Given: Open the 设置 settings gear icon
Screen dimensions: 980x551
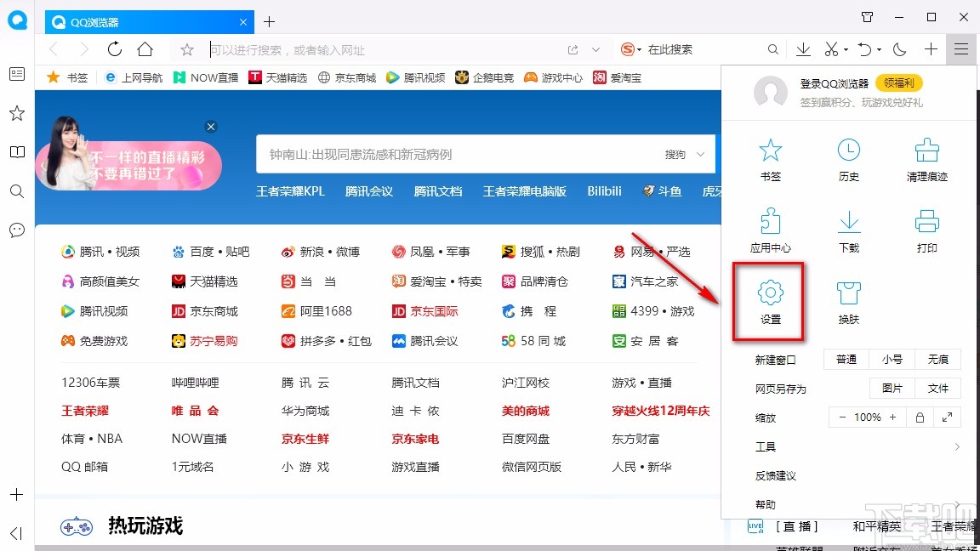Looking at the screenshot, I should click(770, 303).
